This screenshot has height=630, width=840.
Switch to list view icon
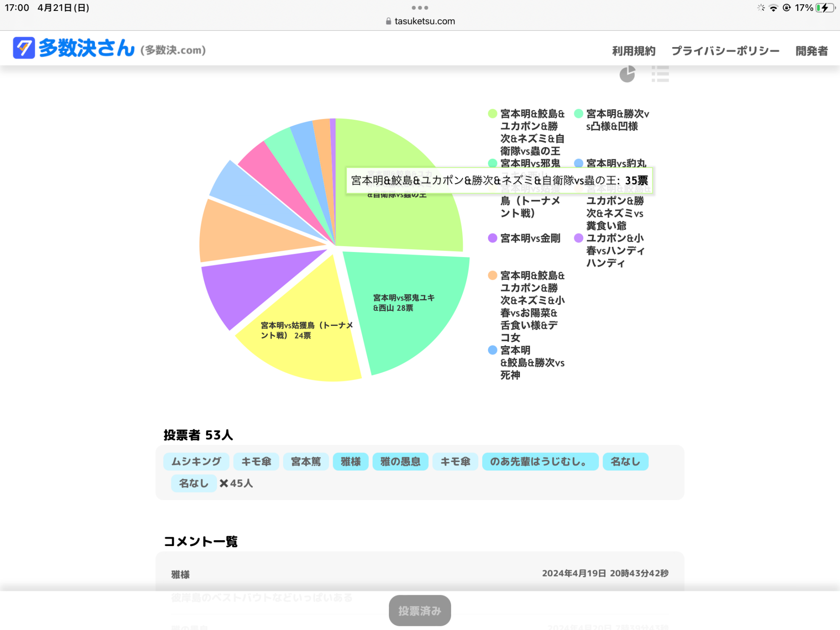(x=660, y=74)
